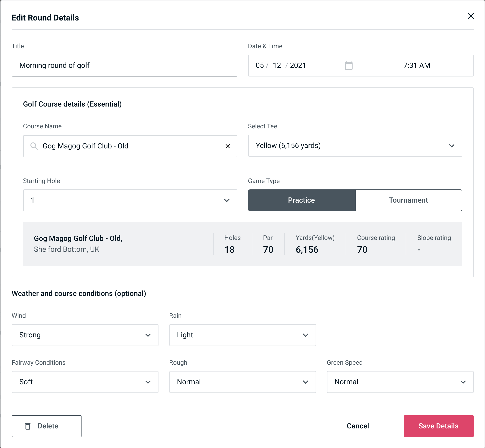Click the delete/trash icon button
This screenshot has width=485, height=448.
pos(29,426)
